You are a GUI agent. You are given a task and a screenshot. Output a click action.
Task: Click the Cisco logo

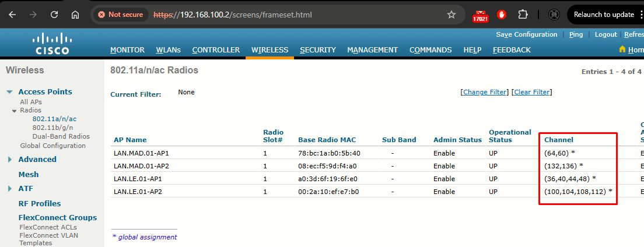pyautogui.click(x=52, y=44)
